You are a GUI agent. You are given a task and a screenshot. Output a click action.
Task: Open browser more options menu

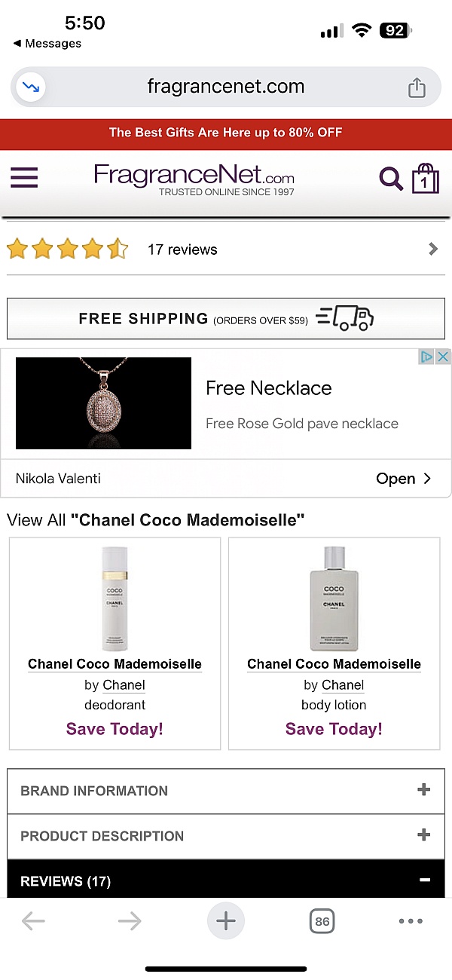click(x=411, y=920)
